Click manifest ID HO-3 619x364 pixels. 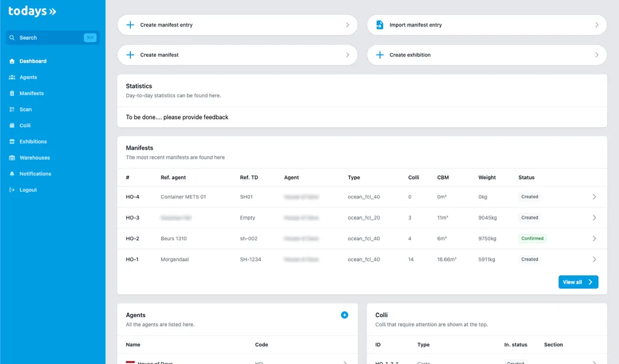(133, 218)
